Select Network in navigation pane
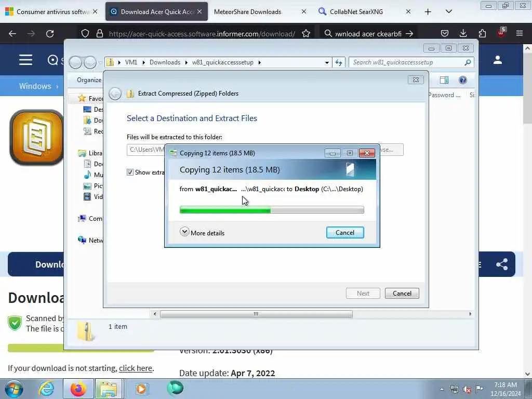Image resolution: width=532 pixels, height=399 pixels. click(x=90, y=240)
